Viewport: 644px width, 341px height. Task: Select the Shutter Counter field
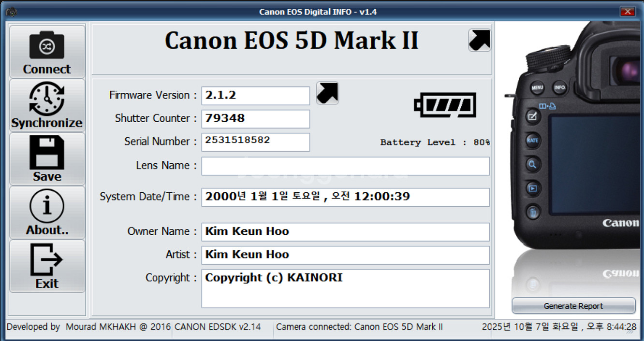point(256,119)
